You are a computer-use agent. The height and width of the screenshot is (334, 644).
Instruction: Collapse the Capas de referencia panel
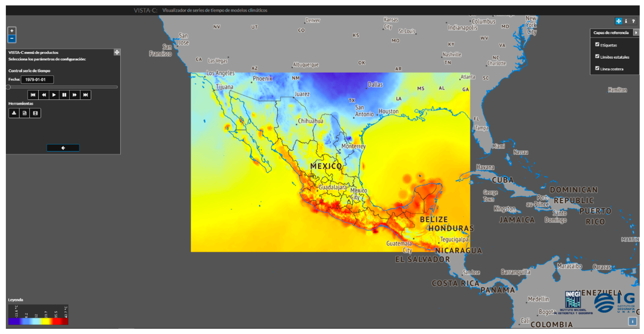636,33
